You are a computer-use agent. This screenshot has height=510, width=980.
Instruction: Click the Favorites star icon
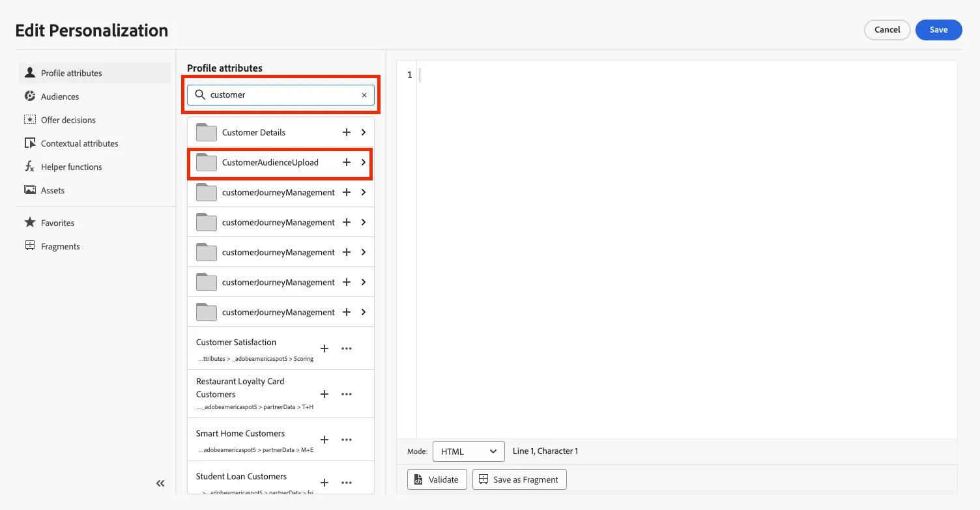click(30, 223)
